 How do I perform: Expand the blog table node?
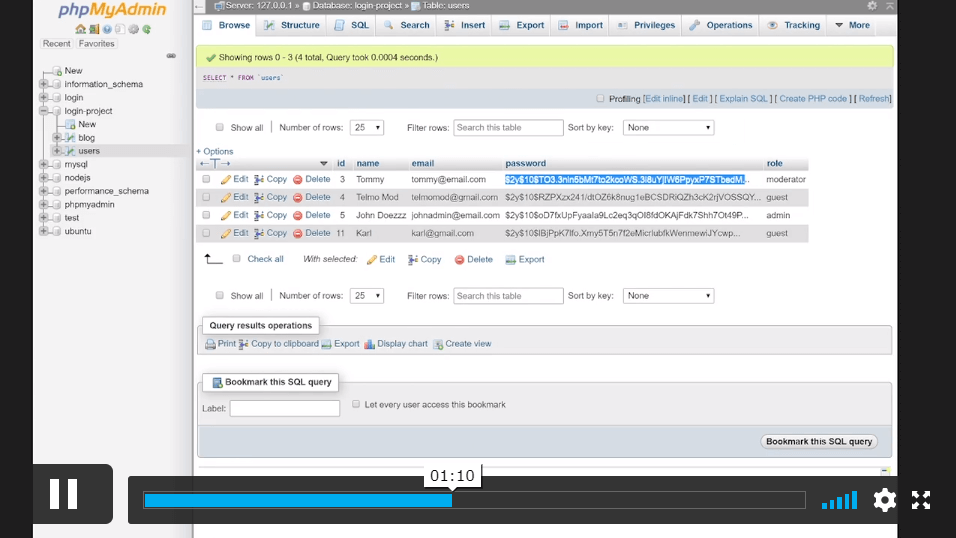[57, 138]
